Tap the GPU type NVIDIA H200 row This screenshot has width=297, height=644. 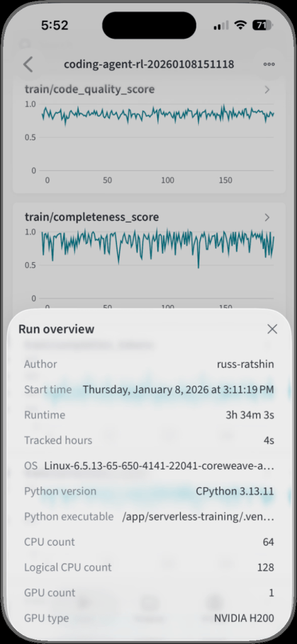(x=149, y=618)
